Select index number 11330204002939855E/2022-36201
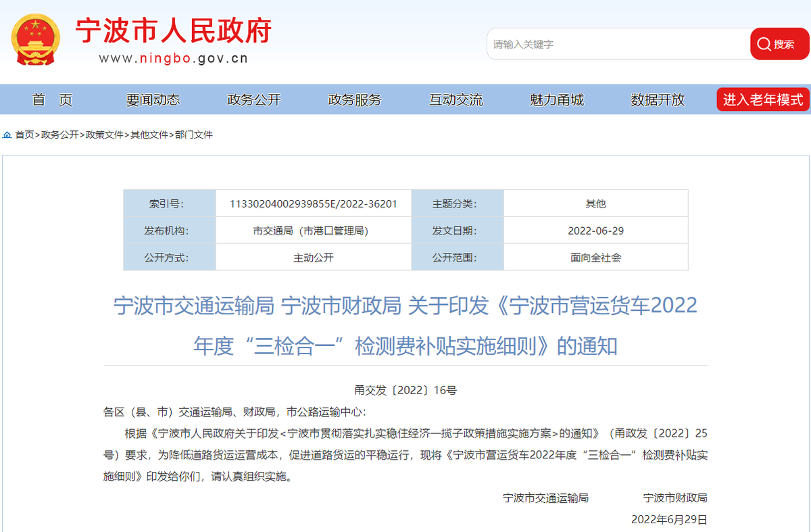This screenshot has width=811, height=532. tap(314, 203)
